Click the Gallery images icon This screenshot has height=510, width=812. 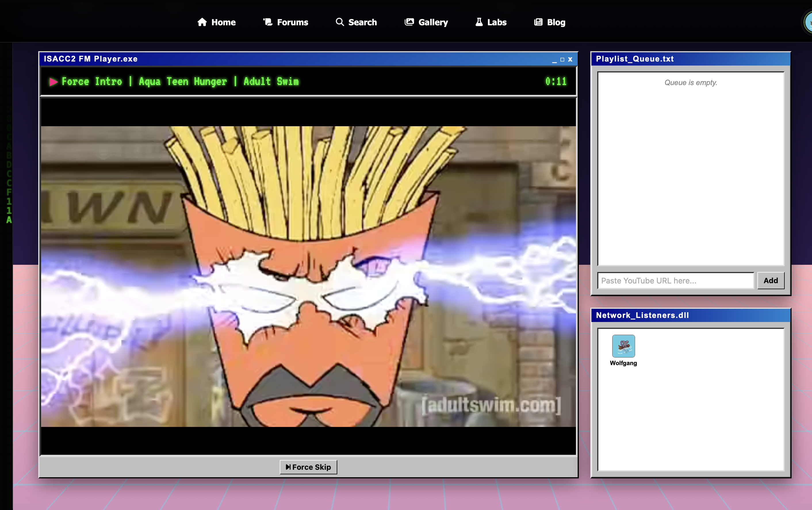pyautogui.click(x=409, y=22)
